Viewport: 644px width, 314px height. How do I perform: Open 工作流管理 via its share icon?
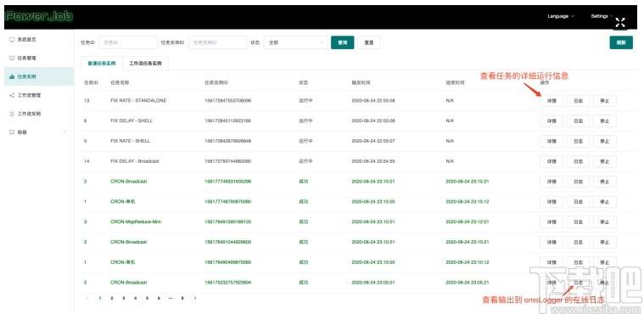tap(12, 95)
